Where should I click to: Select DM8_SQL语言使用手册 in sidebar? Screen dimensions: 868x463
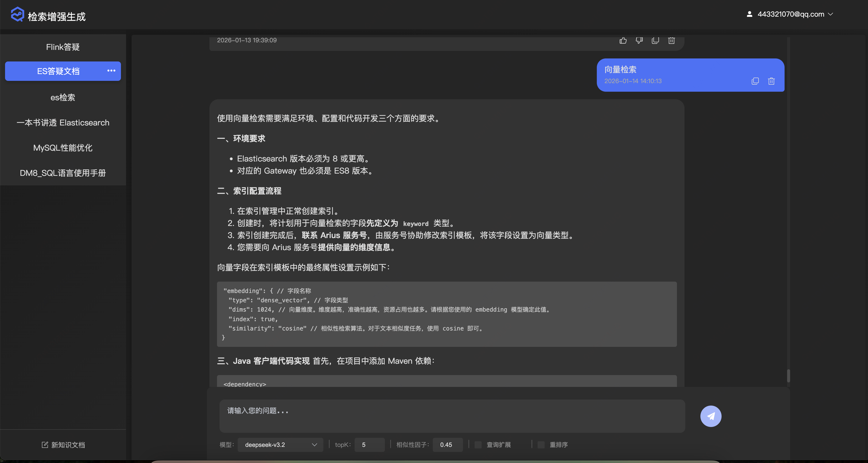coord(63,173)
